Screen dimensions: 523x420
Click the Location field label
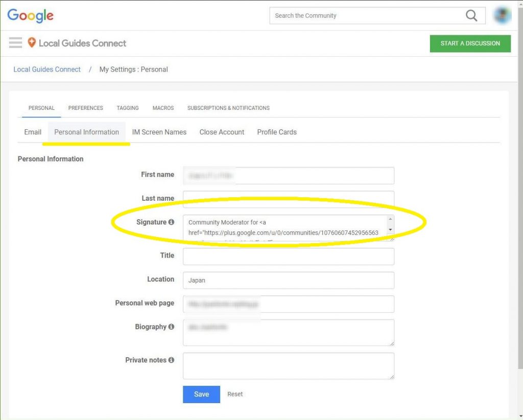[x=161, y=279]
